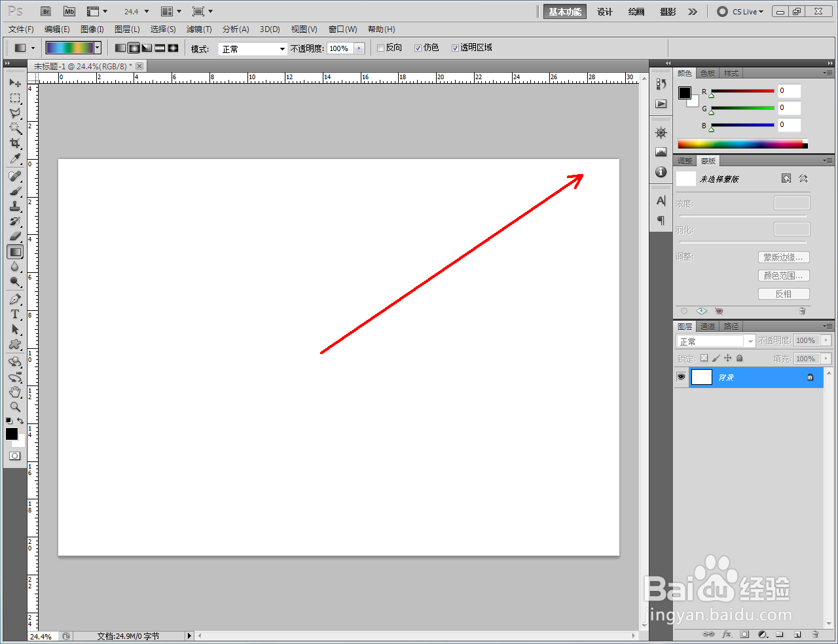Select the Magic Wand tool
Viewport: 838px width, 644px height.
15,128
